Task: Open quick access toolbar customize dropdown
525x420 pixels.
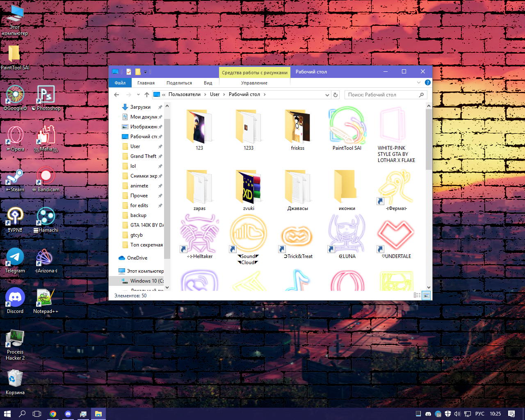Action: point(145,72)
